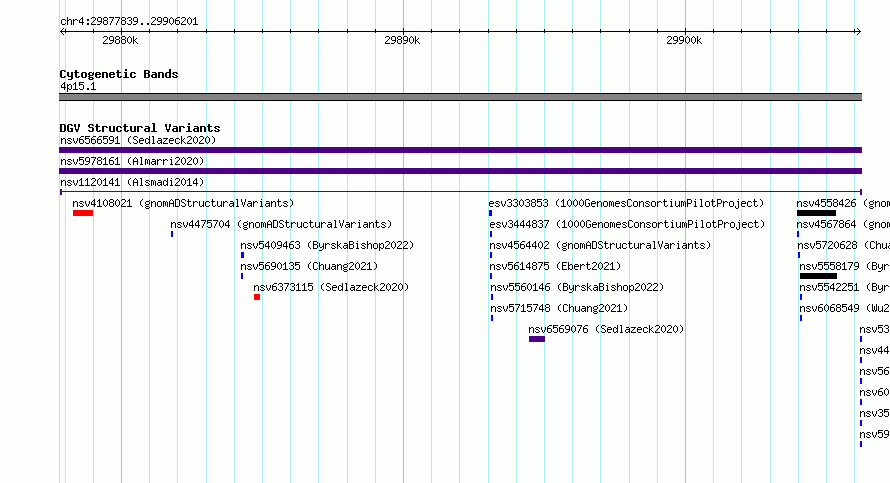The height and width of the screenshot is (483, 890).
Task: Open the nsv5978161 (Almarri2020) label
Action: coord(132,161)
